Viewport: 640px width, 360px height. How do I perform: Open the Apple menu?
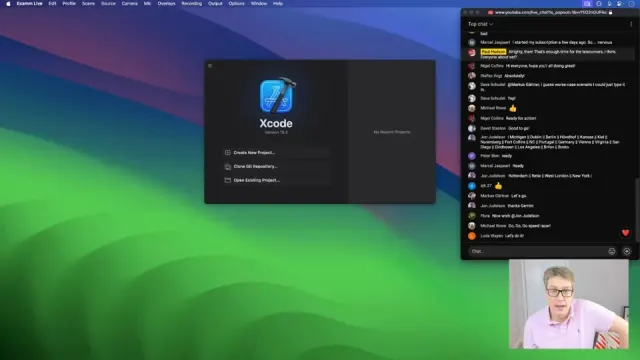[x=8, y=4]
